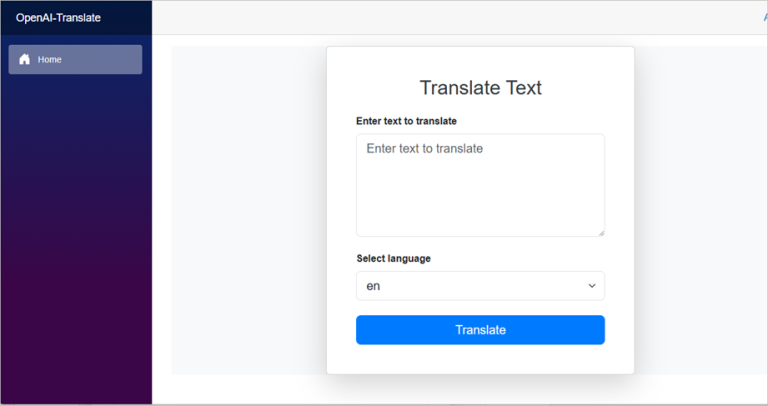Click the Enter text to translate label
The width and height of the screenshot is (768, 406).
(407, 121)
